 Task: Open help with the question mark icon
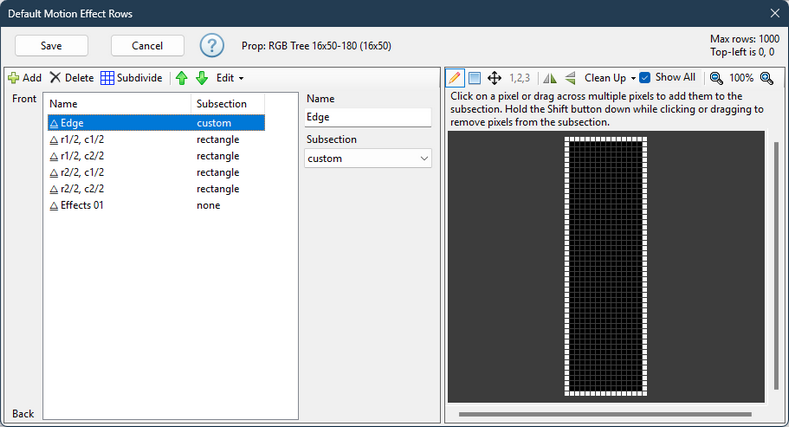click(212, 46)
